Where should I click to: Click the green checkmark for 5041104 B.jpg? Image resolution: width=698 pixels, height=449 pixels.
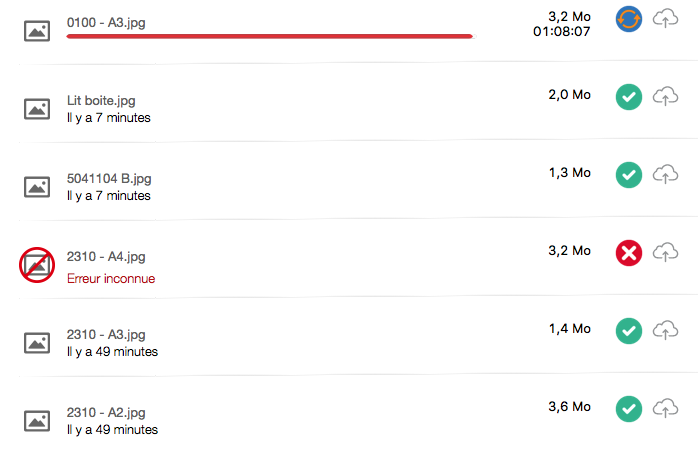(628, 175)
